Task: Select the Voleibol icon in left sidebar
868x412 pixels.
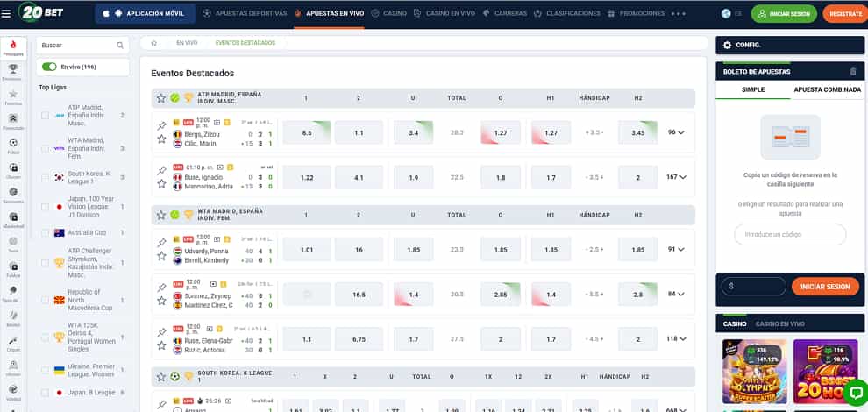Action: click(x=13, y=388)
